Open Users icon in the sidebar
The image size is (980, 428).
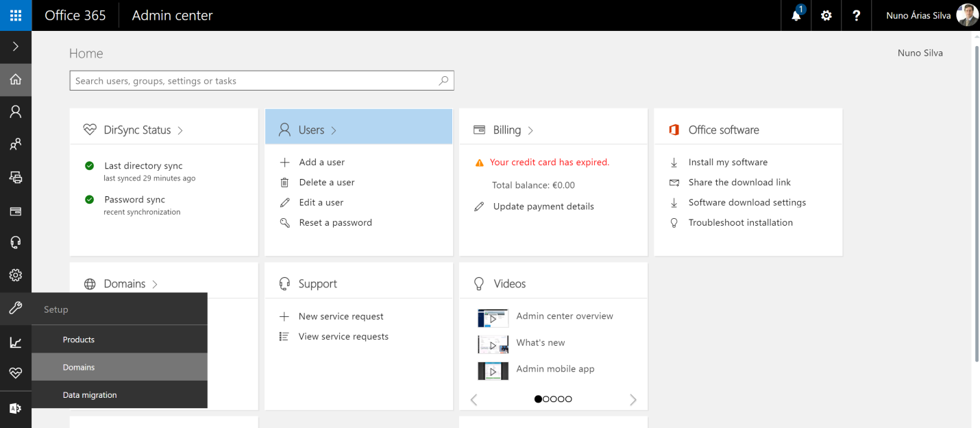point(16,112)
